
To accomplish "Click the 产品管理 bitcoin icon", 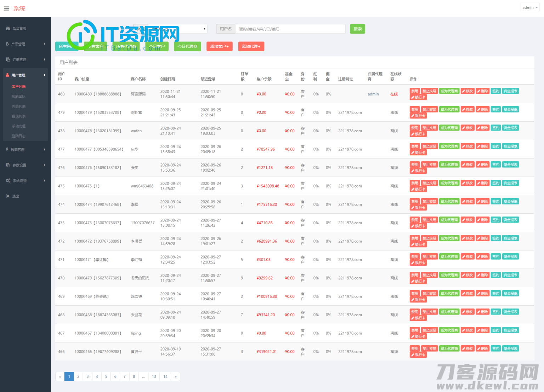I will point(7,44).
